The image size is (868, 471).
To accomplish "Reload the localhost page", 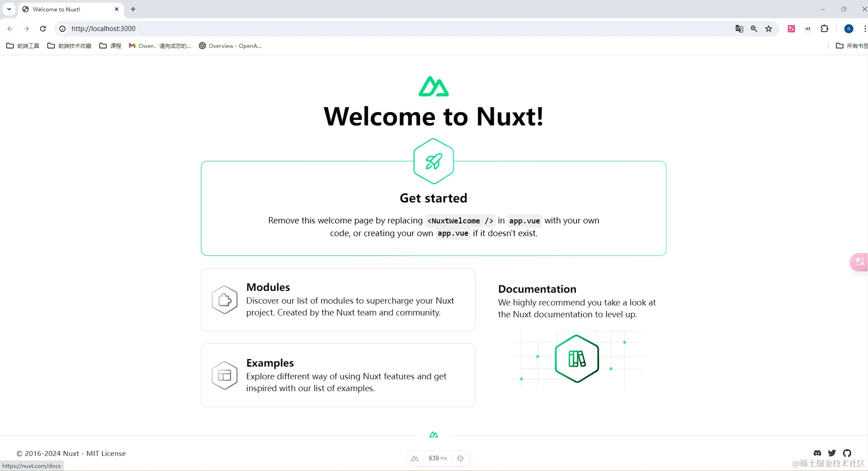I will point(43,29).
